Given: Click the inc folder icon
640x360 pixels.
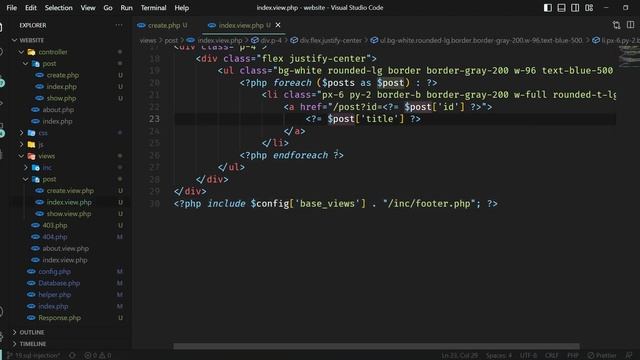Looking at the screenshot, I should click(x=36, y=167).
